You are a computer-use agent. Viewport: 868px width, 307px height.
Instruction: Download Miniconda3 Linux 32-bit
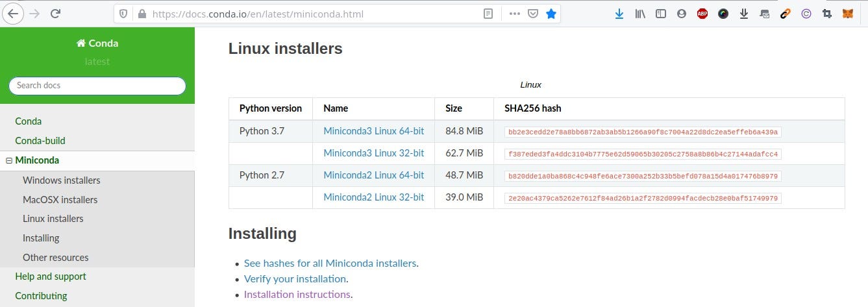click(x=374, y=153)
